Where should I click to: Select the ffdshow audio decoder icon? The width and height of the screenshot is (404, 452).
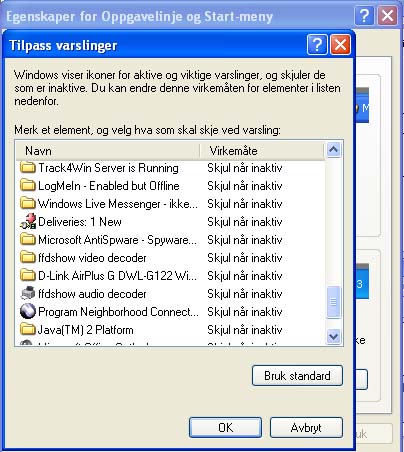point(28,294)
